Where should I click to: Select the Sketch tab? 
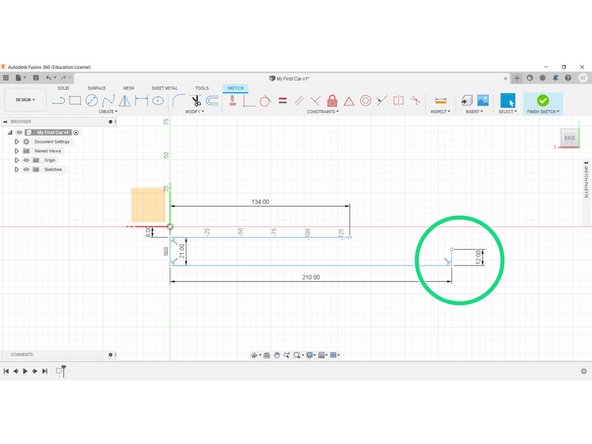(235, 88)
